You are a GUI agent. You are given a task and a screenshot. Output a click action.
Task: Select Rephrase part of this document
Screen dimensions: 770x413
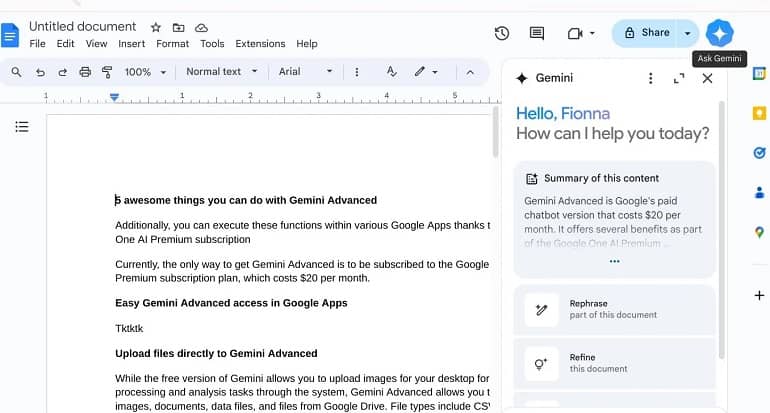614,309
